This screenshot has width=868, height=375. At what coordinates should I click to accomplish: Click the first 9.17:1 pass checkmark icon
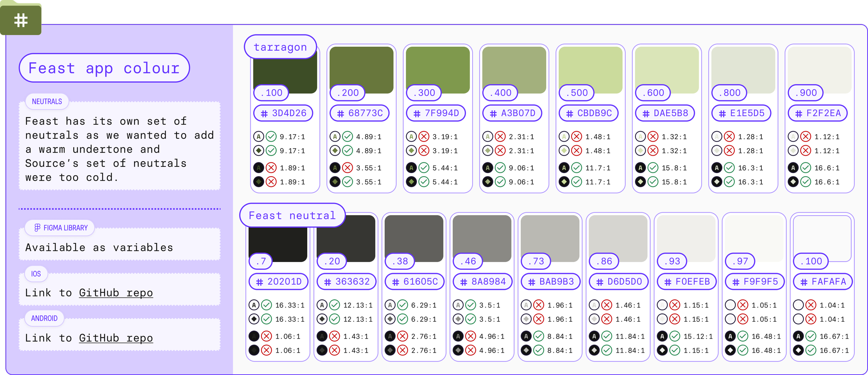tap(271, 137)
